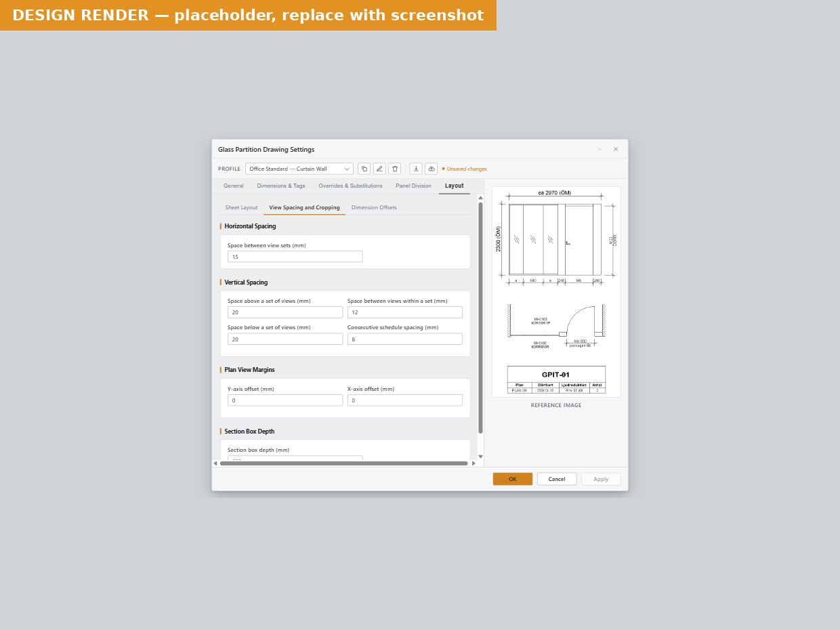Screen dimensions: 840x630
Task: Edit the Consecutive schedule spacing field
Action: (405, 339)
